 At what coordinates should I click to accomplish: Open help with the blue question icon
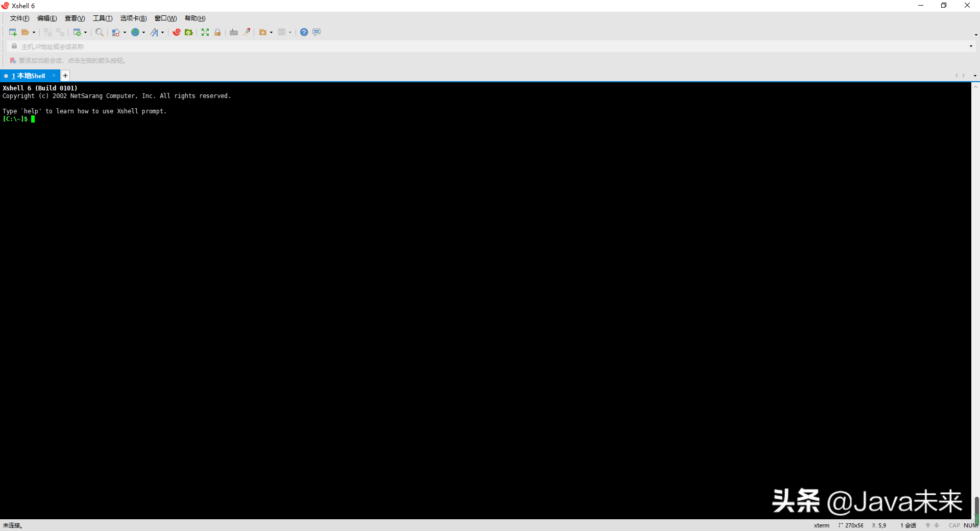pos(304,32)
